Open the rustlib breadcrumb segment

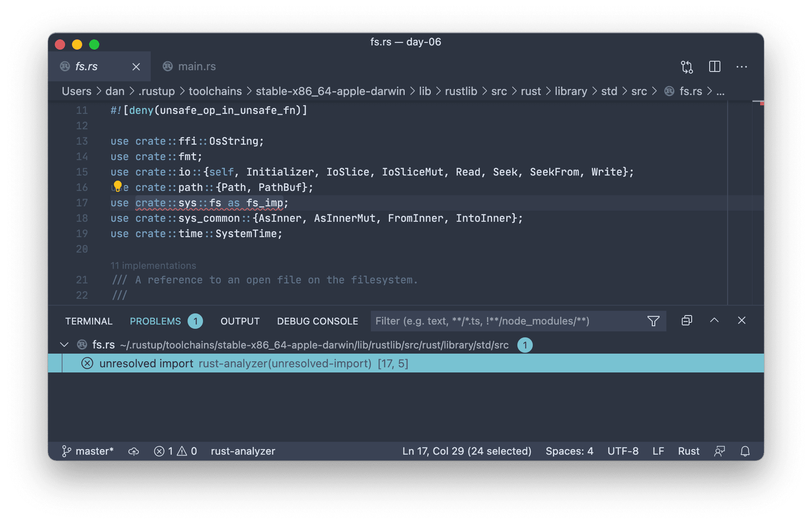click(461, 91)
